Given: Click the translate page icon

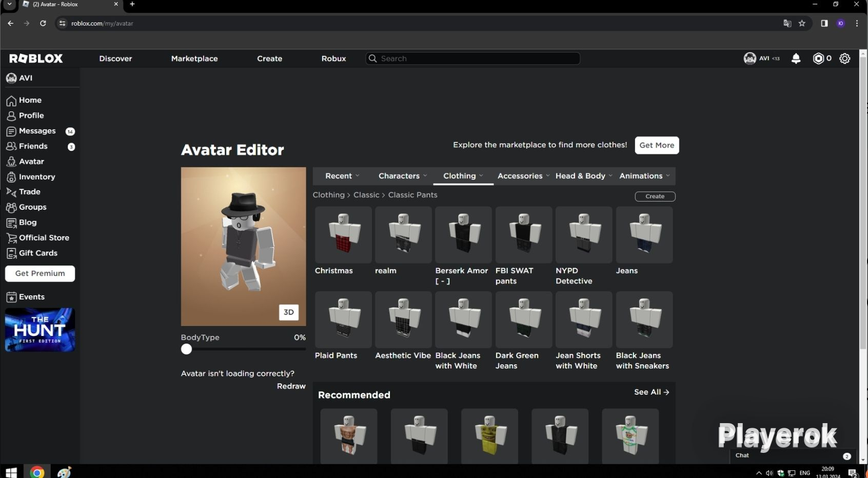Looking at the screenshot, I should 787,23.
